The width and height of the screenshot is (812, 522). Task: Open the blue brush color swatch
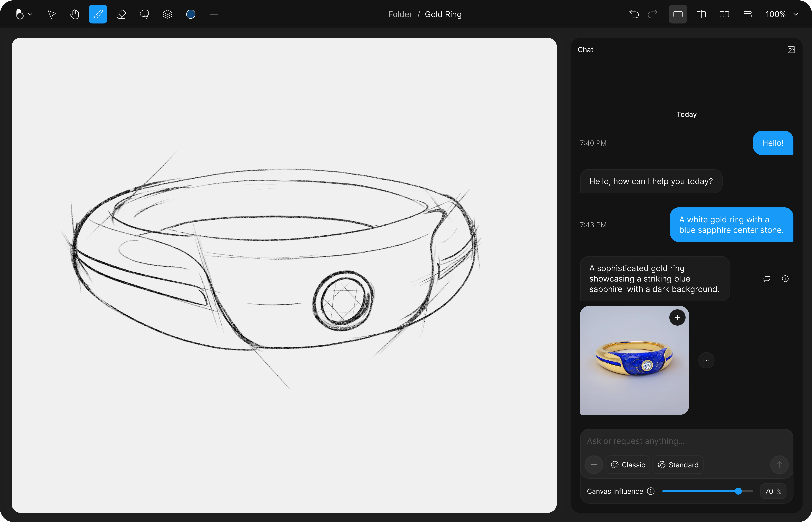coord(191,14)
